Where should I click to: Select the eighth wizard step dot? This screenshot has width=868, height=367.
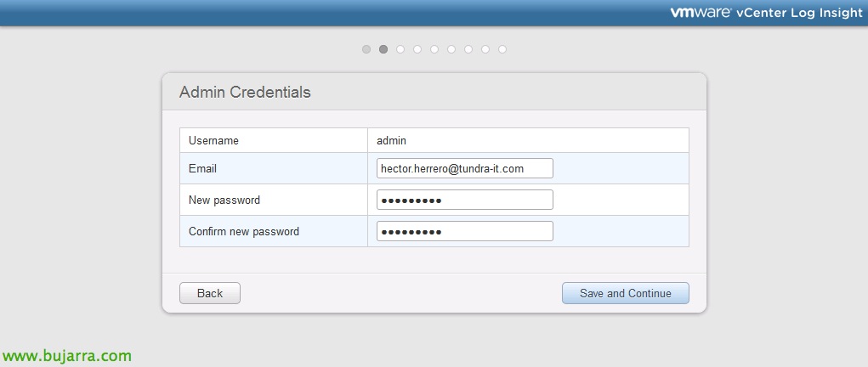coord(485,49)
